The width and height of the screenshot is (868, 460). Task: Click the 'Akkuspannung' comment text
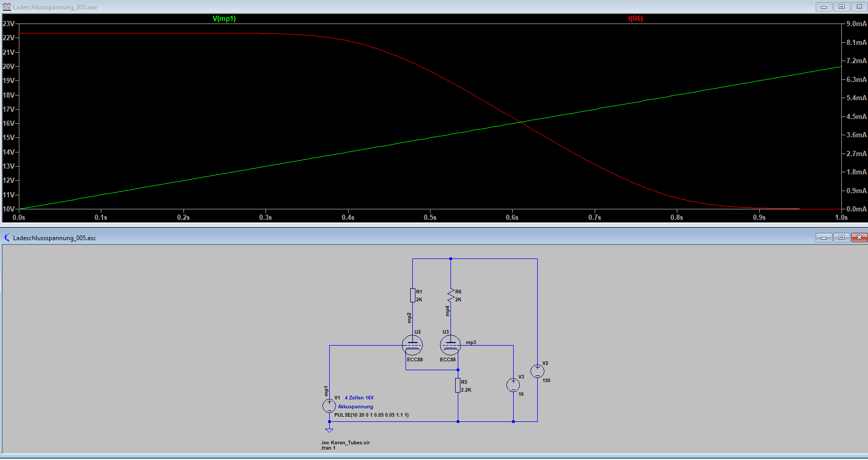(355, 407)
